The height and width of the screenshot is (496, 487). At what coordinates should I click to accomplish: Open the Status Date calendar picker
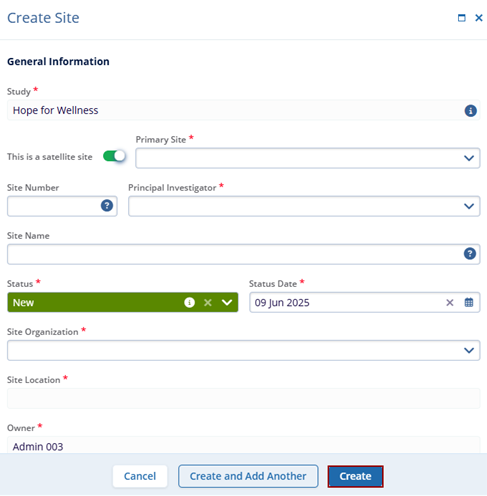pyautogui.click(x=469, y=302)
